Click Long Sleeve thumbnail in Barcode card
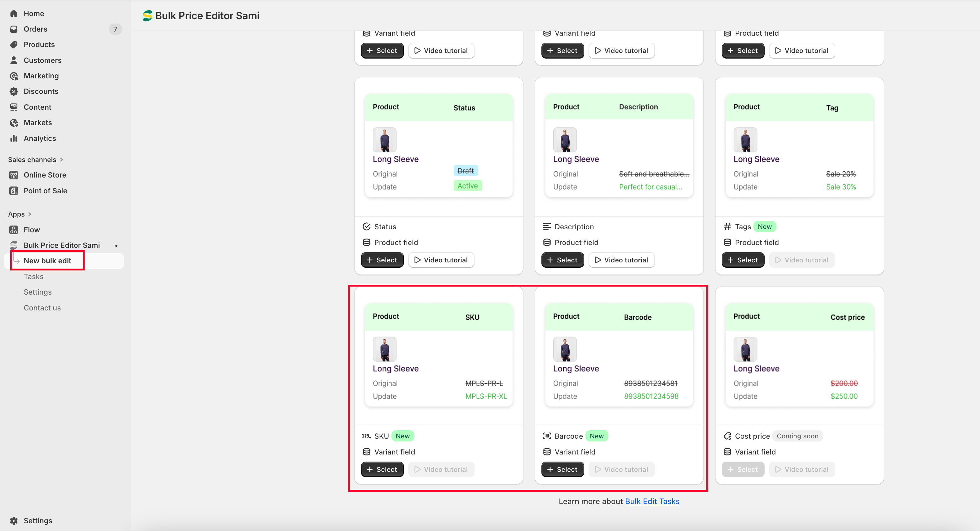The height and width of the screenshot is (531, 980). coord(565,349)
